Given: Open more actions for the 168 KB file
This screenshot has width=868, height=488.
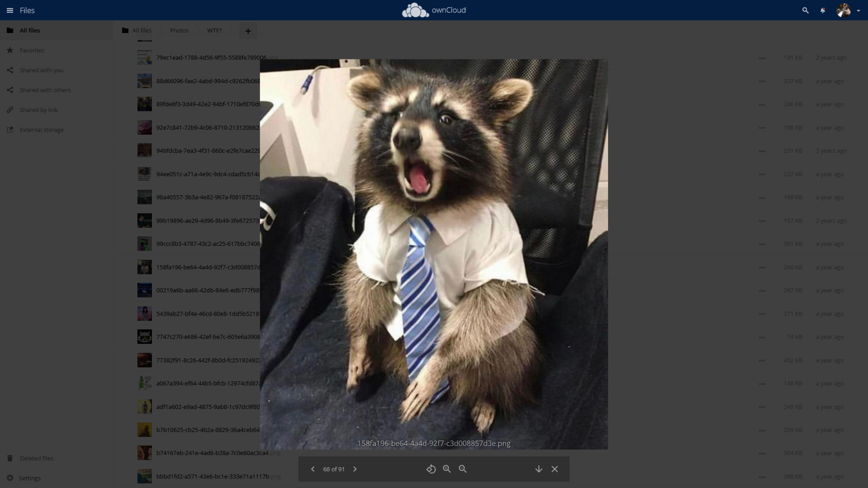Looking at the screenshot, I should click(x=762, y=197).
